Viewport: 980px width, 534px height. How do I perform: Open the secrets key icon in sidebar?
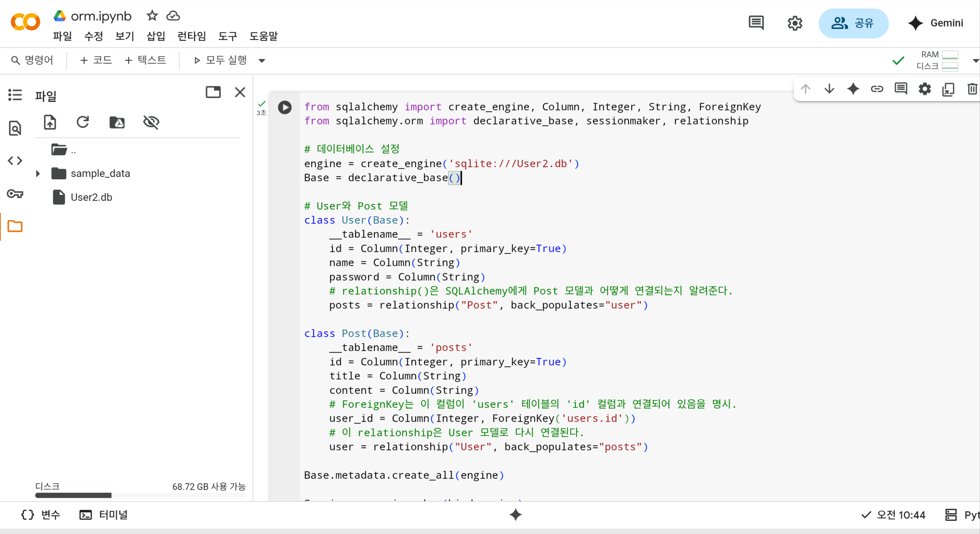[x=15, y=194]
